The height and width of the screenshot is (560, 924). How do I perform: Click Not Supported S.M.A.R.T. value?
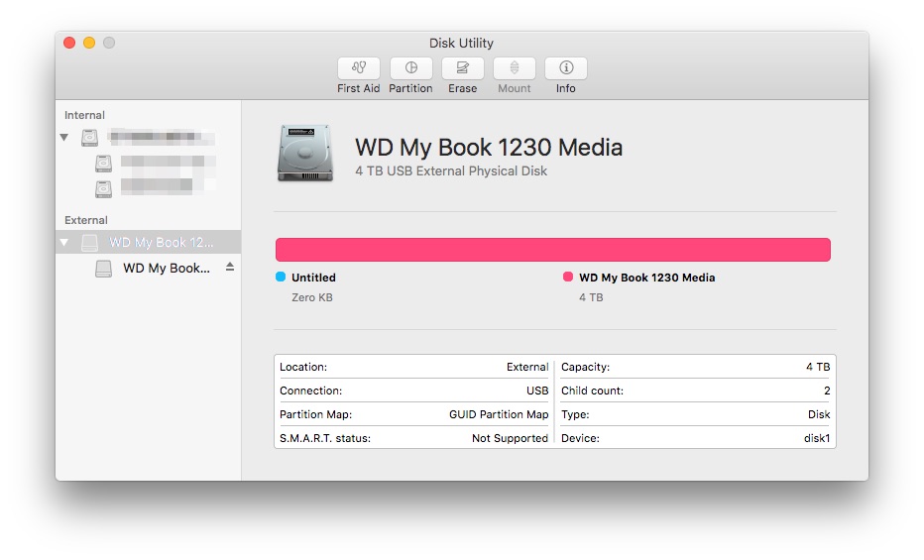click(510, 438)
